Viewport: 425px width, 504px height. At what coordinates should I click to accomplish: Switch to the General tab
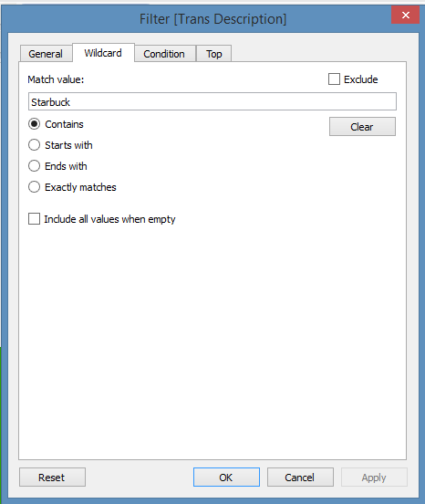pos(46,54)
